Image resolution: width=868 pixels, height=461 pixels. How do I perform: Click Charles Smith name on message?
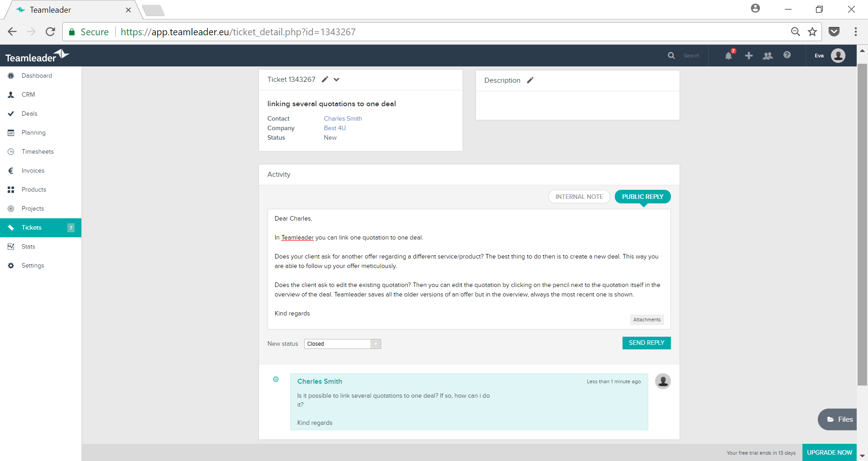pyautogui.click(x=320, y=381)
